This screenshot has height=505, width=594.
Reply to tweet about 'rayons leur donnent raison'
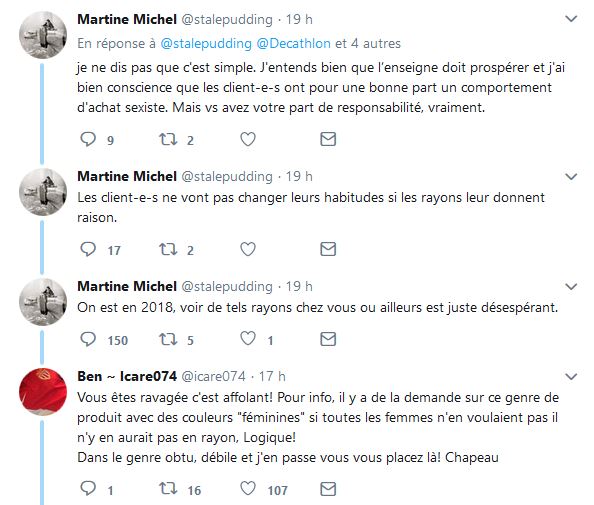tap(88, 249)
